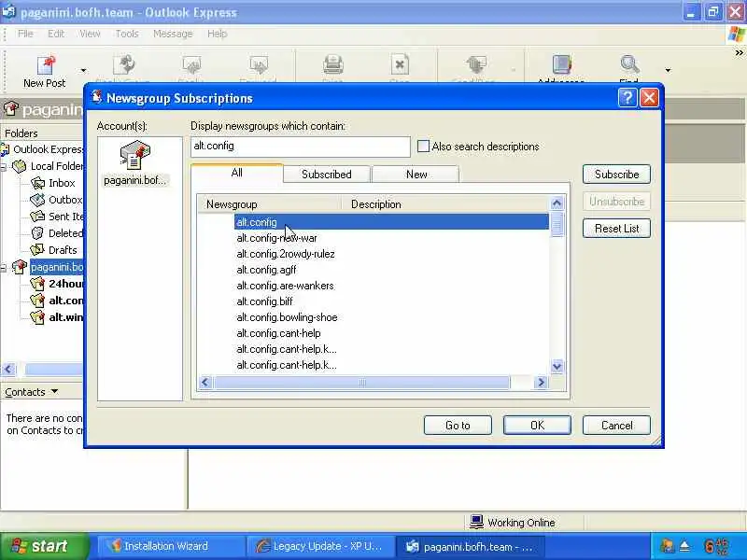Click newsgroup list scroll right arrow
The width and height of the screenshot is (747, 560).
click(x=541, y=382)
